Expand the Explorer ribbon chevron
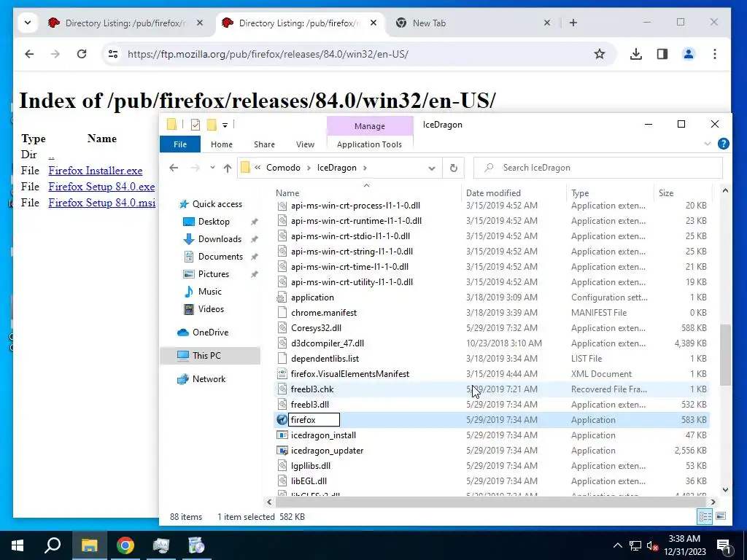 [x=708, y=144]
